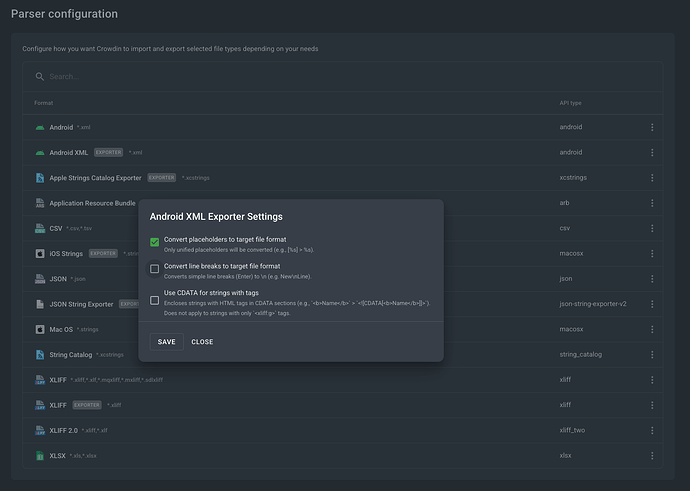Click the XLIFF exporter row icon
This screenshot has height=491, width=690.
tap(40, 405)
